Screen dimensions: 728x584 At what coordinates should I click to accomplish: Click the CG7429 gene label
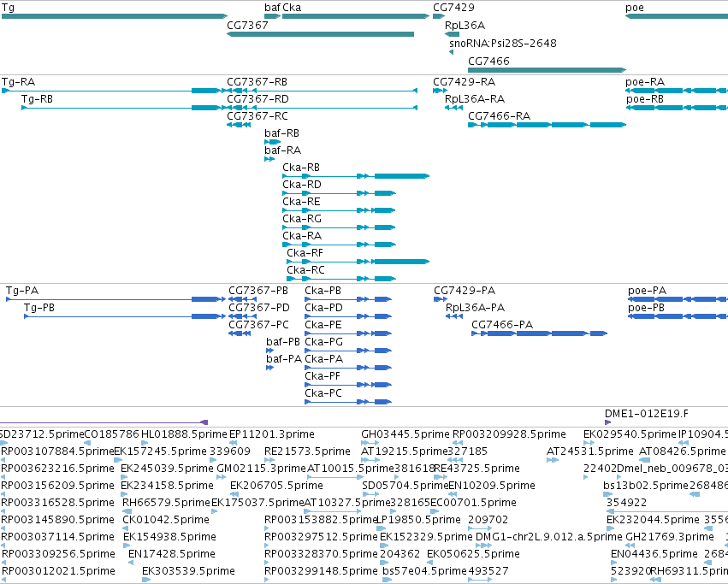tap(453, 8)
